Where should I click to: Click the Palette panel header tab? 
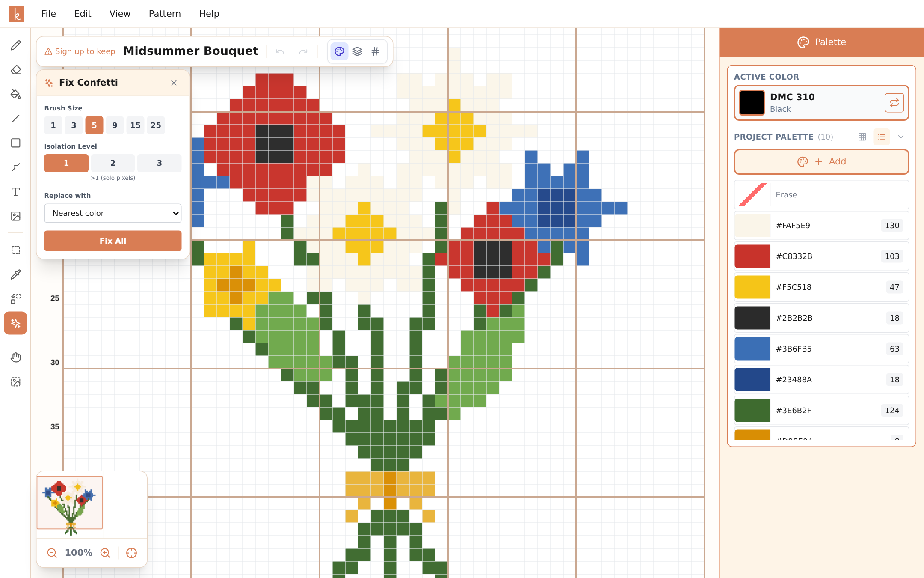[x=821, y=42]
